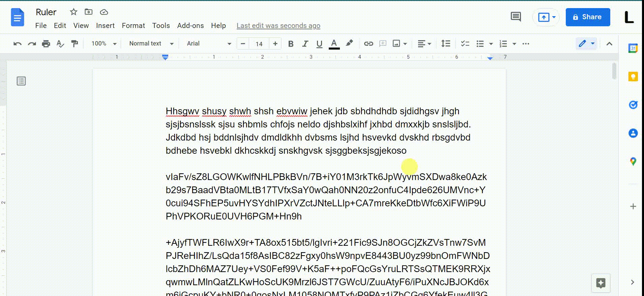This screenshot has height=296, width=644.
Task: Open the text color picker
Action: [x=334, y=44]
